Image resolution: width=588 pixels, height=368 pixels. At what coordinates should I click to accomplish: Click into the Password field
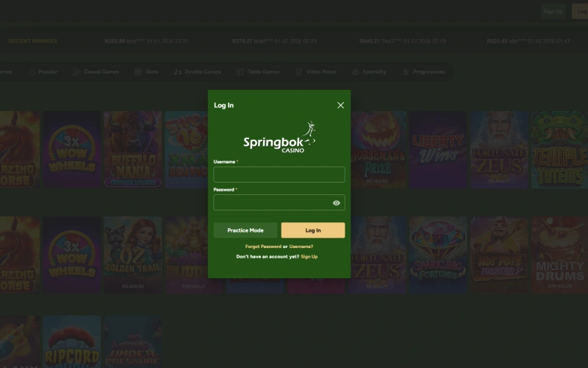click(x=272, y=203)
